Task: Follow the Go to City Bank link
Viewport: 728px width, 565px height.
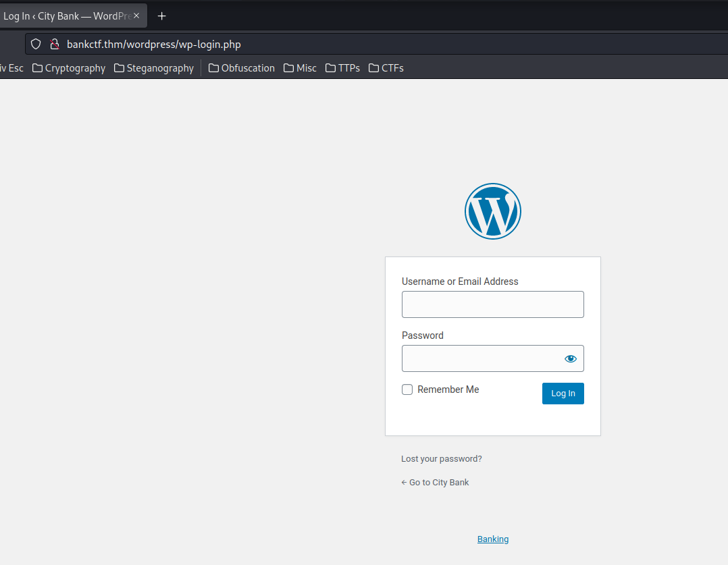Action: click(x=435, y=483)
